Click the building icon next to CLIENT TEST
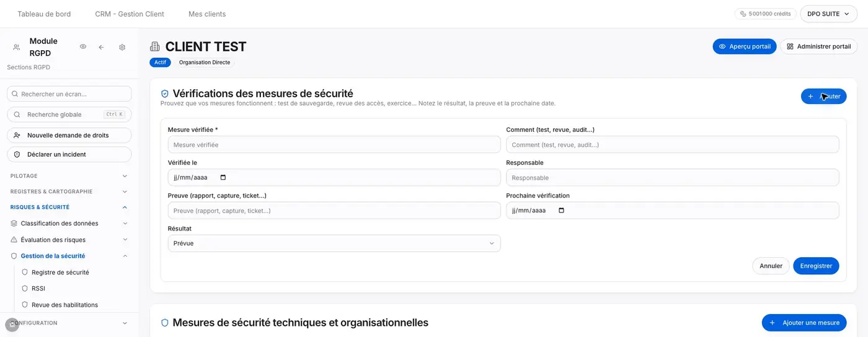868x337 pixels. (x=155, y=46)
